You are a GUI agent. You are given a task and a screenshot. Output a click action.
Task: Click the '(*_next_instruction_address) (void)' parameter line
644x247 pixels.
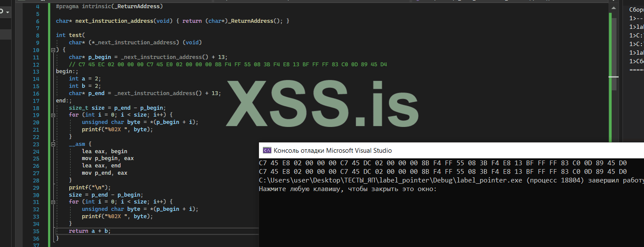point(135,43)
